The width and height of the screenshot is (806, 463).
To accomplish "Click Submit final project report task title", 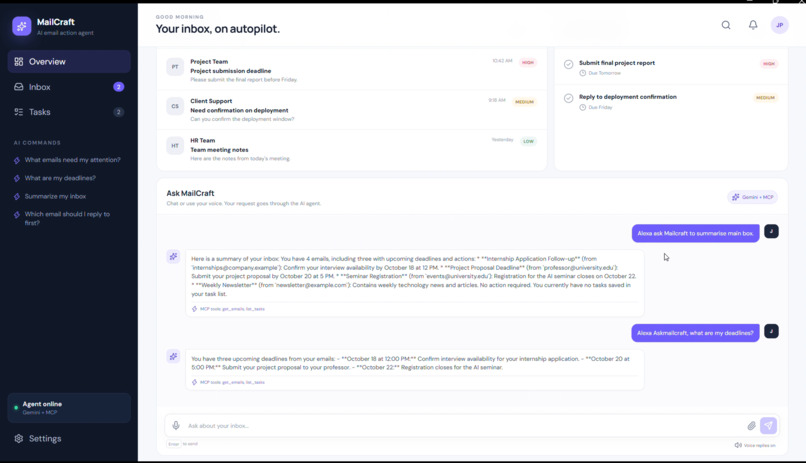I will point(617,63).
